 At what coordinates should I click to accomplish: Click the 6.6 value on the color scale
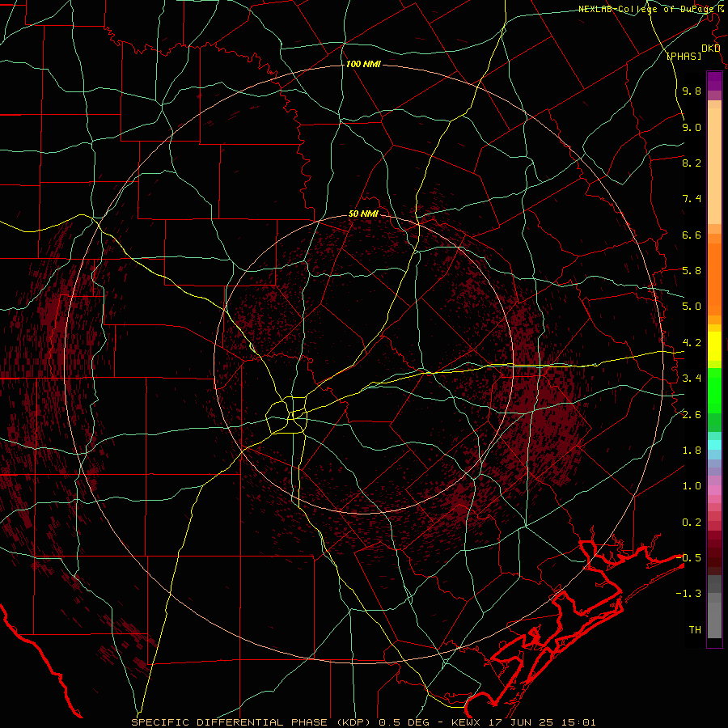(692, 235)
